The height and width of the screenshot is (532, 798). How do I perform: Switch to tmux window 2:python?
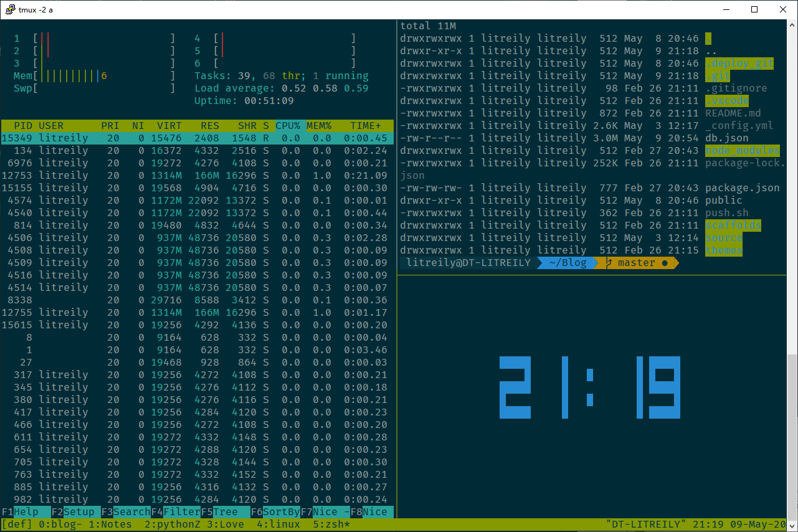click(x=173, y=525)
